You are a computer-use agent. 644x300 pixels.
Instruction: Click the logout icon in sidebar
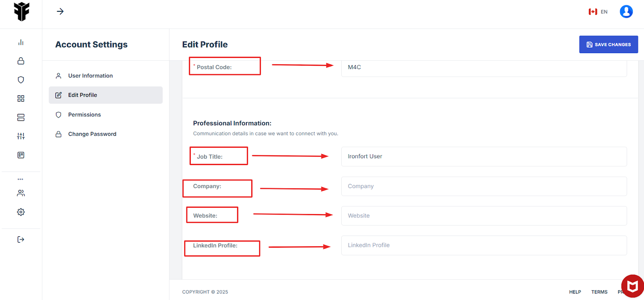21,240
